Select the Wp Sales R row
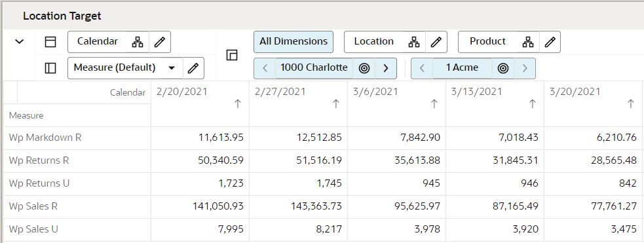 [x=77, y=206]
